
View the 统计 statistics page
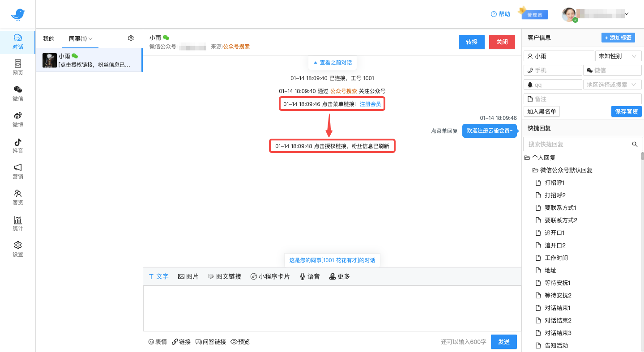[x=17, y=224]
